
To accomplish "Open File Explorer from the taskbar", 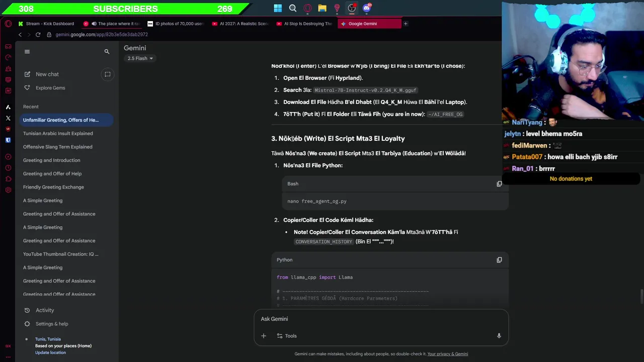I will [x=322, y=8].
